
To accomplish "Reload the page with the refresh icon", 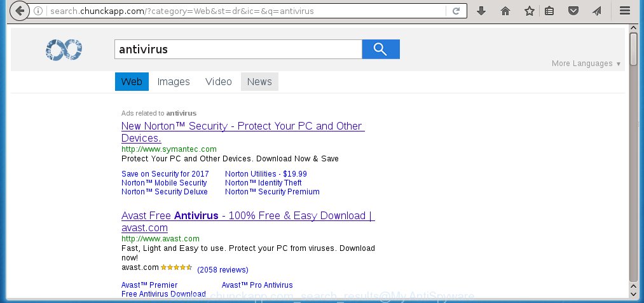I will (456, 11).
